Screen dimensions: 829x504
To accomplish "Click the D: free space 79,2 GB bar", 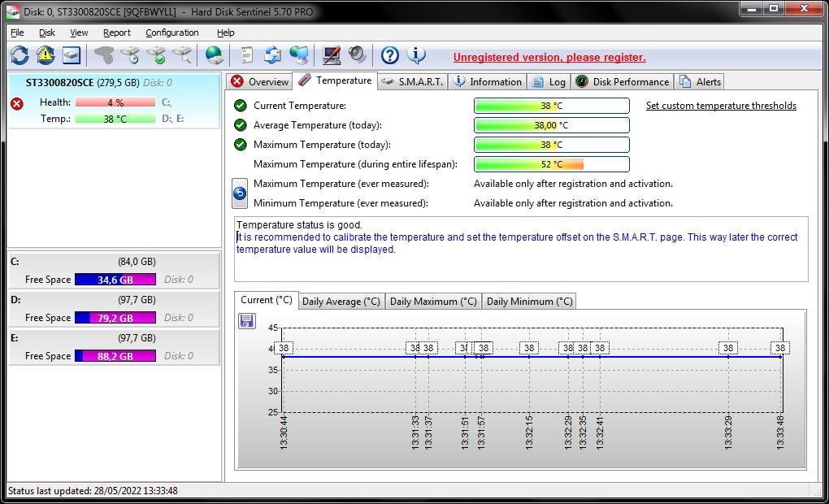I will [115, 317].
